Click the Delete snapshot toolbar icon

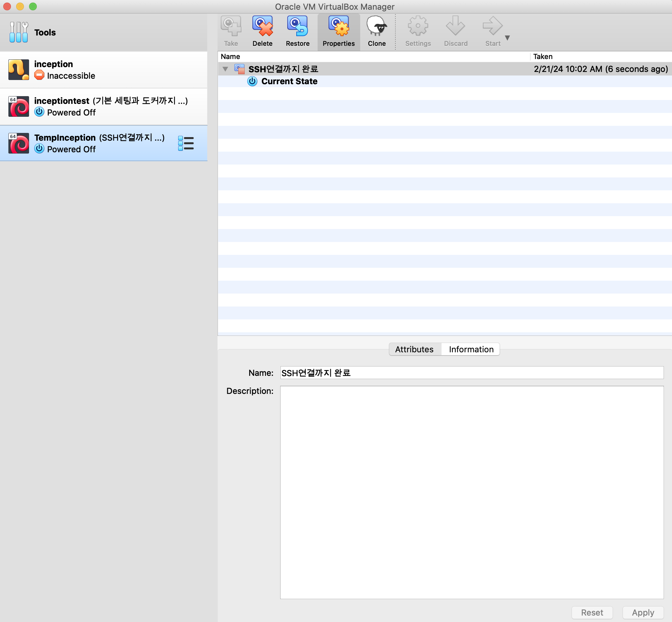263,26
